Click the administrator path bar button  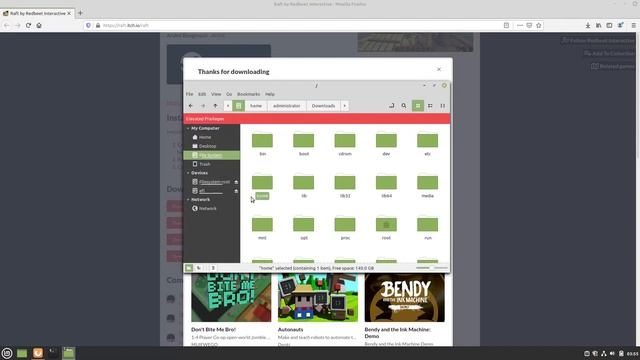287,106
